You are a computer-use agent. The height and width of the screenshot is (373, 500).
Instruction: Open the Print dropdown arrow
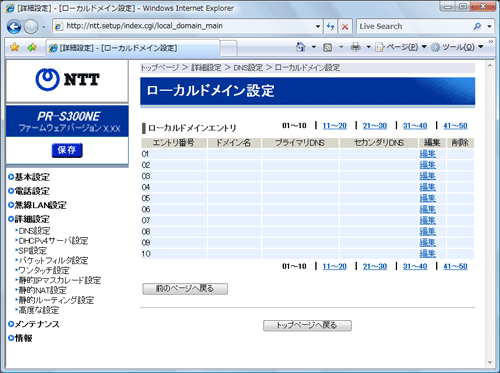coord(368,47)
